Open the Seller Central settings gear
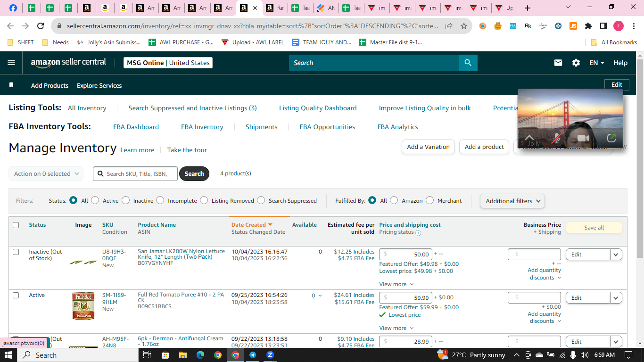The height and width of the screenshot is (362, 644). 576,63
